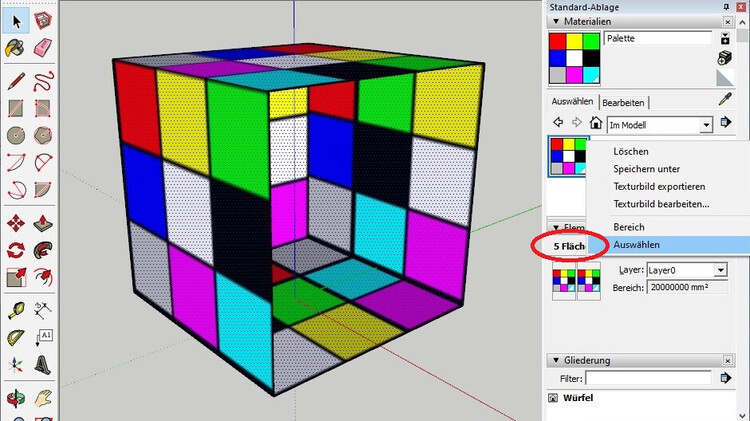Choose the Offset tool
Screen dimensions: 750x421
43,277
